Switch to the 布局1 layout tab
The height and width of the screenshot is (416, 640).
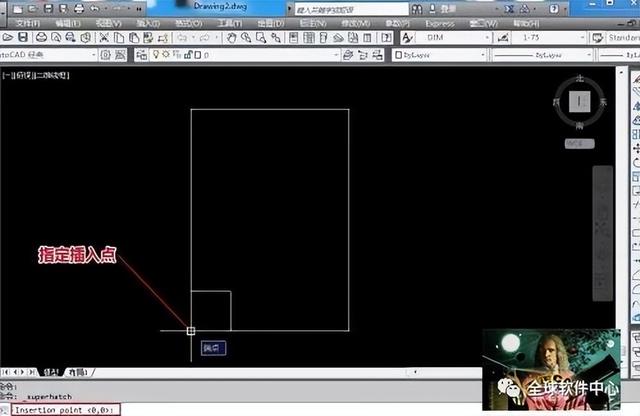[78, 372]
